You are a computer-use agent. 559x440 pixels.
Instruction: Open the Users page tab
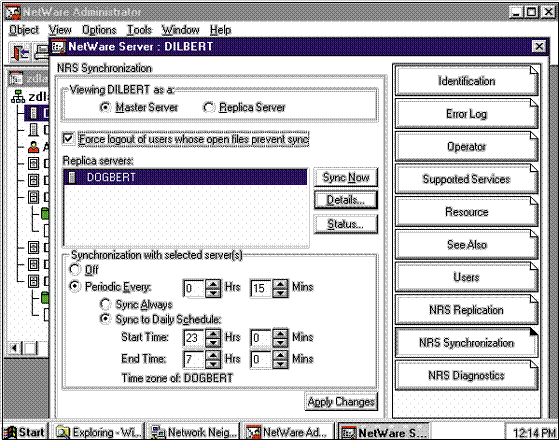point(466,277)
